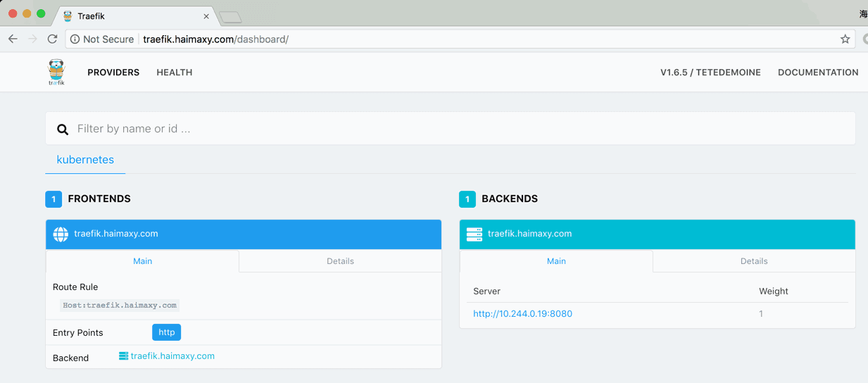Click the small server icon beside Backend link
Viewport: 868px width, 383px height.
(x=123, y=356)
